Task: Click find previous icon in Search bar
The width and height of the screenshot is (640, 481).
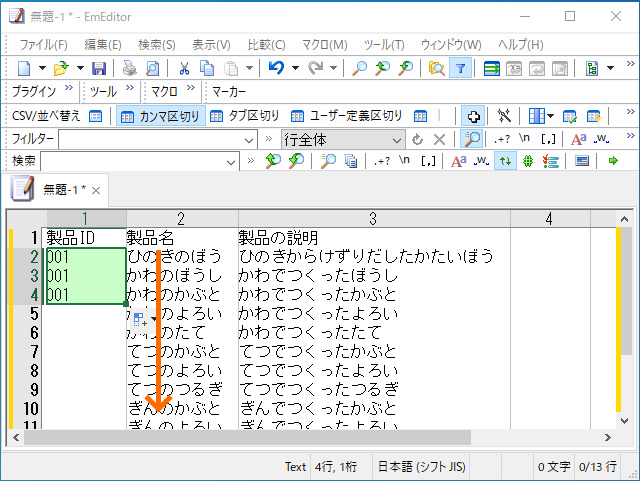Action: click(x=273, y=161)
